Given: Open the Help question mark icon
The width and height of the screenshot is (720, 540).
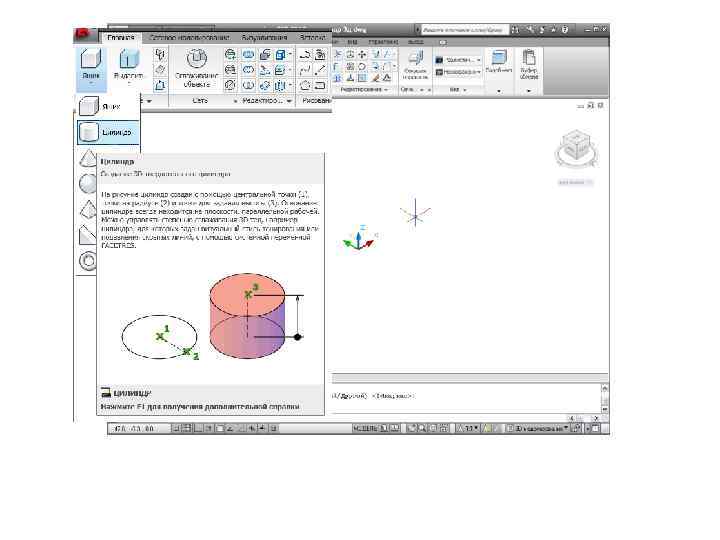Looking at the screenshot, I should [x=565, y=29].
